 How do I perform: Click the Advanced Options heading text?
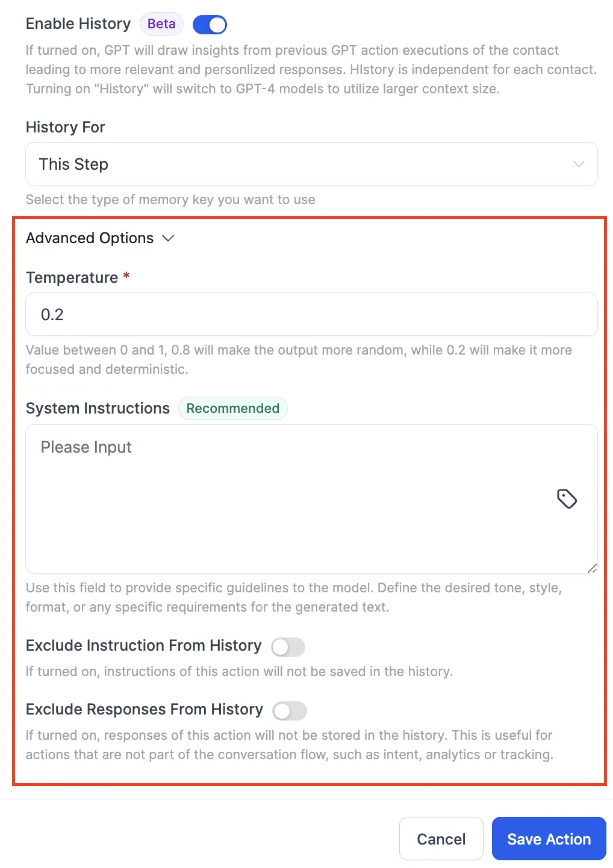pos(90,238)
